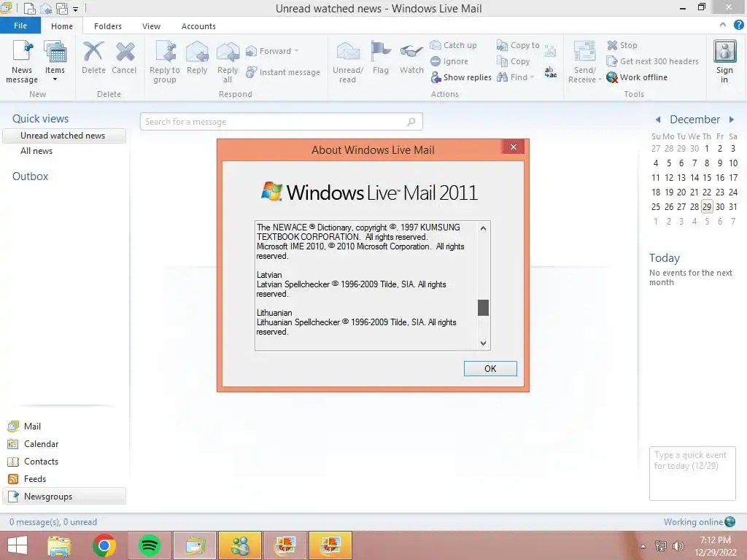
Task: Click the About dialog scroll down arrow
Action: tap(483, 343)
